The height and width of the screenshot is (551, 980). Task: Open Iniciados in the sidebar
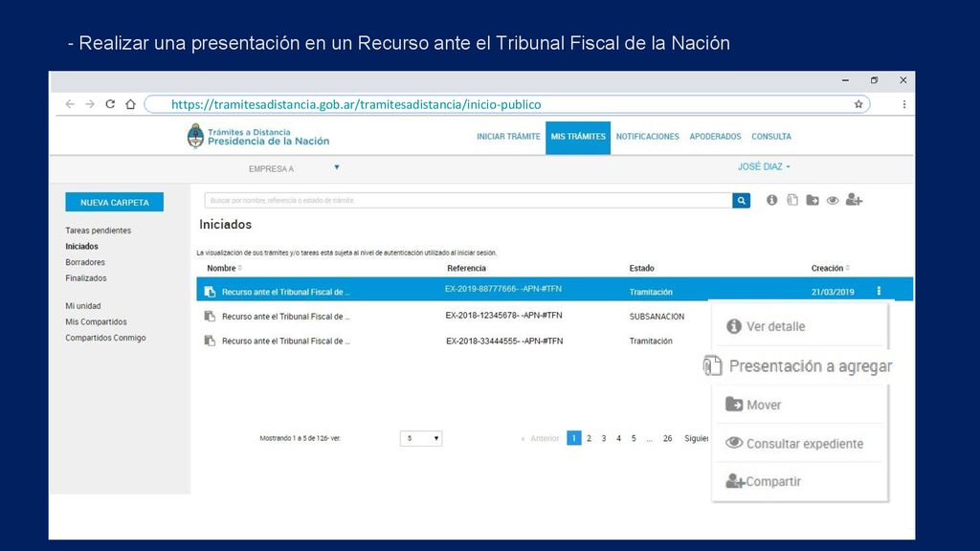point(82,246)
